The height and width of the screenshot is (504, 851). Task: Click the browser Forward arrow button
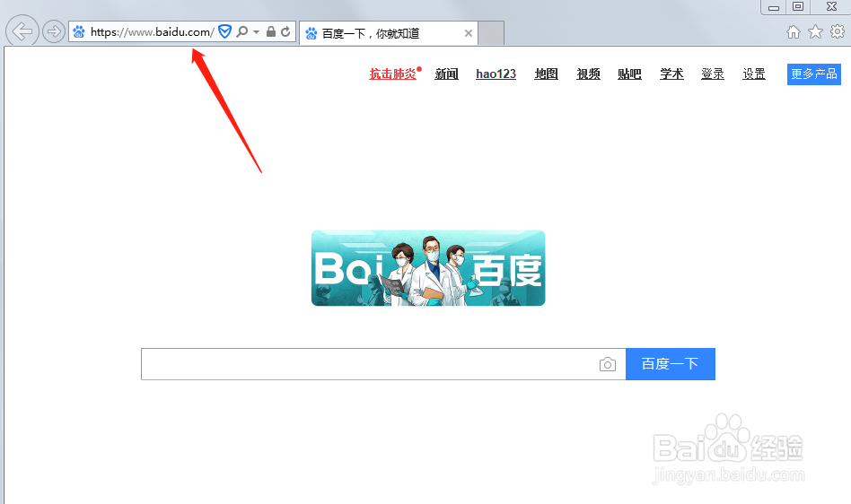[x=54, y=31]
